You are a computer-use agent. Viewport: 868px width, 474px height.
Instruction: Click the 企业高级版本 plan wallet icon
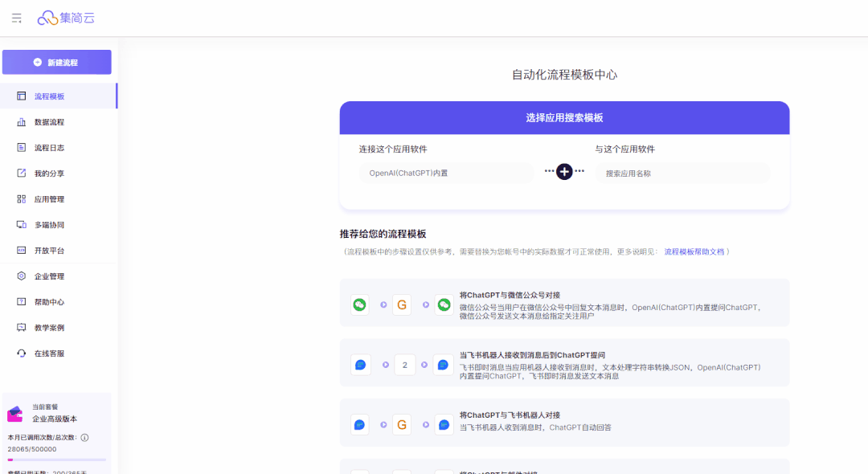tap(15, 414)
